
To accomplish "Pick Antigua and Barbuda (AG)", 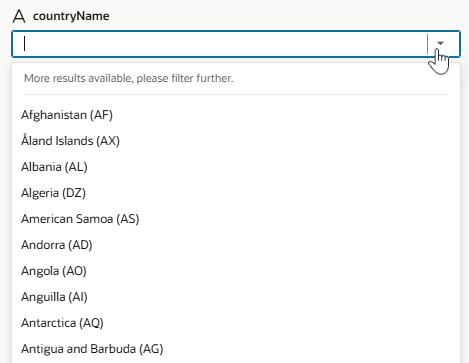I will point(236,349).
